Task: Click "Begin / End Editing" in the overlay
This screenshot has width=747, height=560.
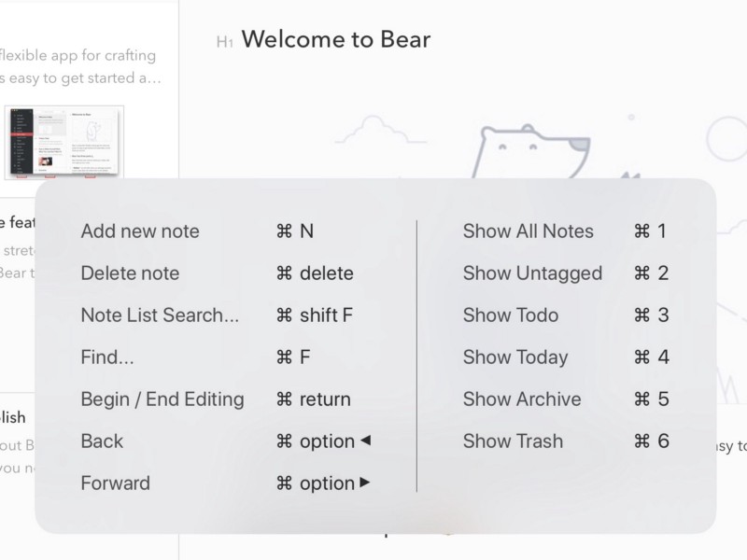Action: coord(162,399)
